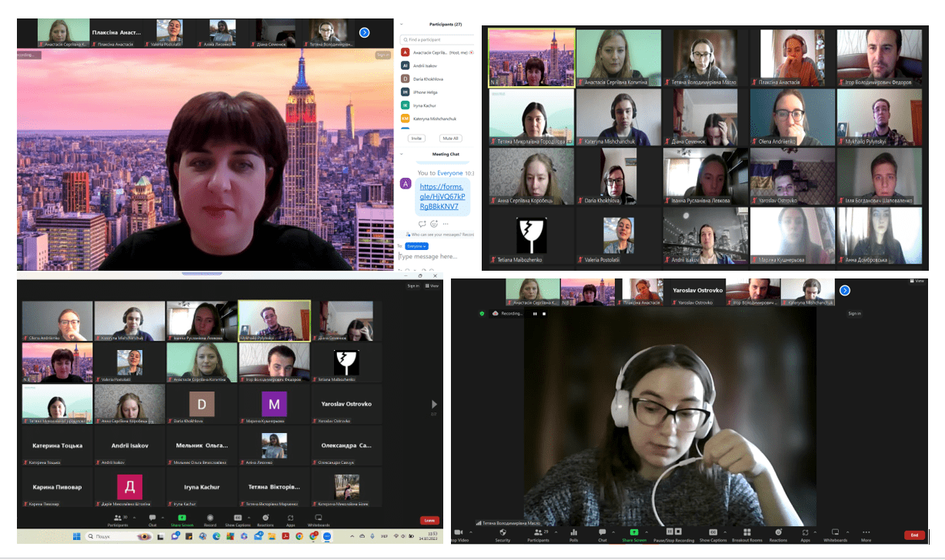The width and height of the screenshot is (945, 560).
Task: Open the Security shield icon
Action: pyautogui.click(x=503, y=532)
